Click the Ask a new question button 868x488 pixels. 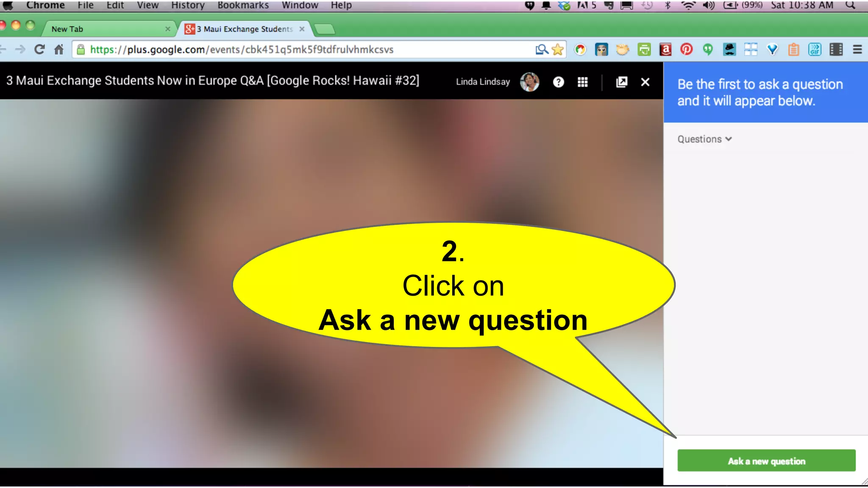click(x=766, y=460)
